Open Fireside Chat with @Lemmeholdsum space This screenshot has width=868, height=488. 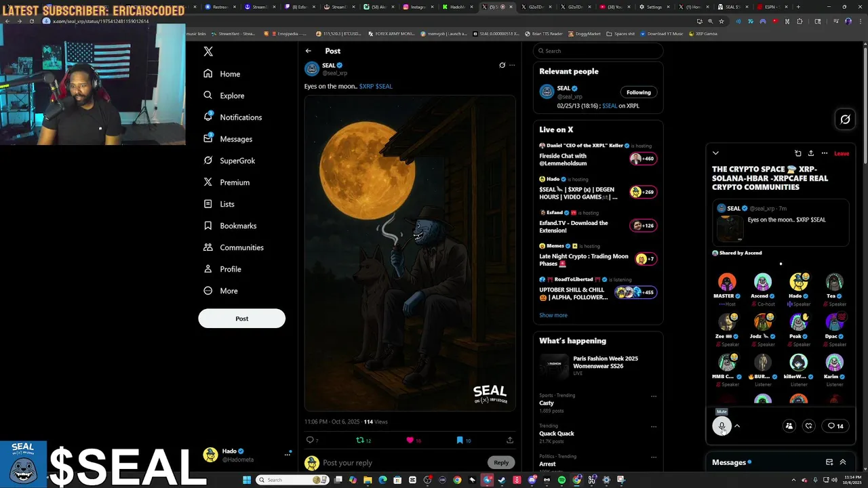597,155
